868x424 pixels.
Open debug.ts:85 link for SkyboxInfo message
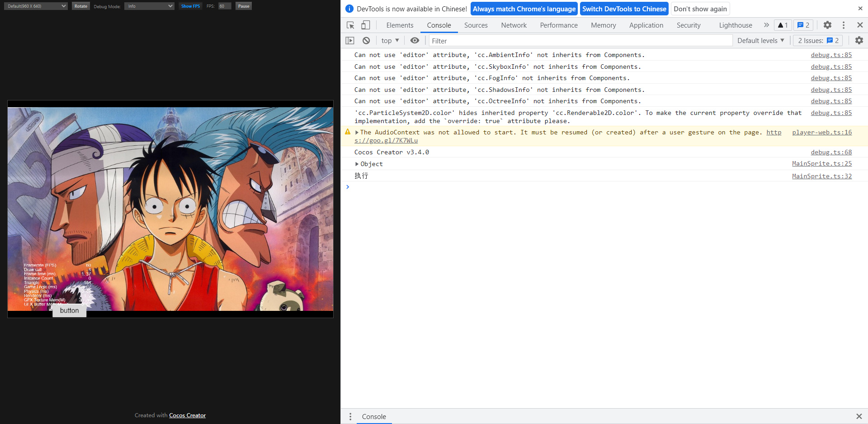coord(831,67)
